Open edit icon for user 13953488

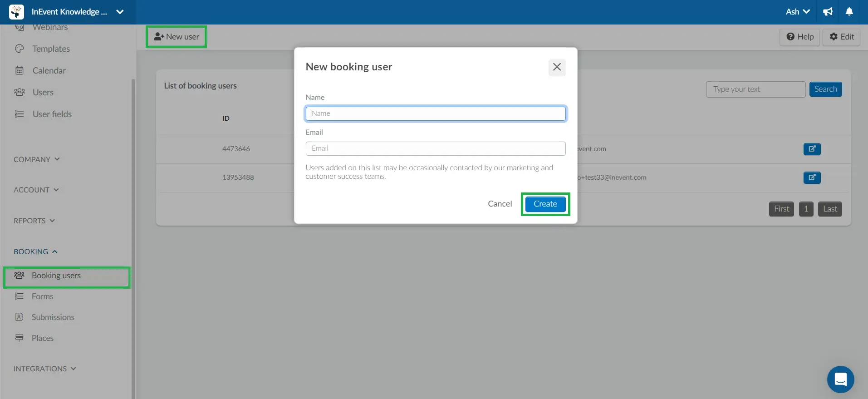(812, 177)
